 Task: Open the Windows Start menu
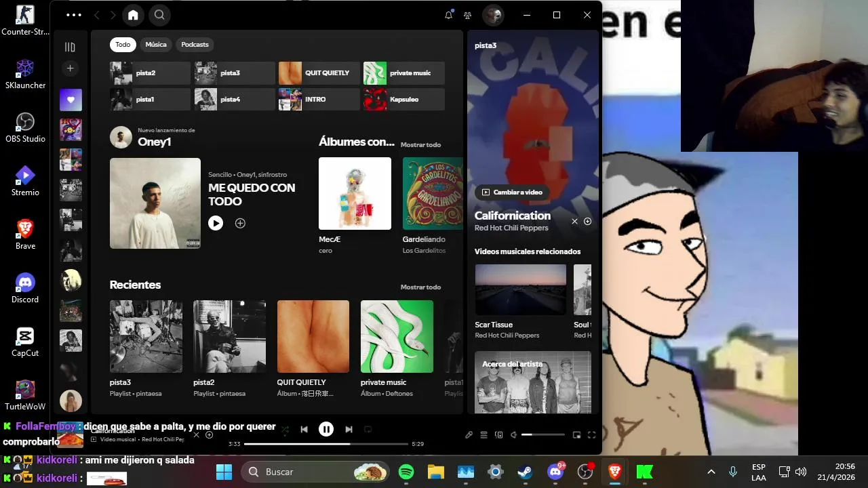224,472
